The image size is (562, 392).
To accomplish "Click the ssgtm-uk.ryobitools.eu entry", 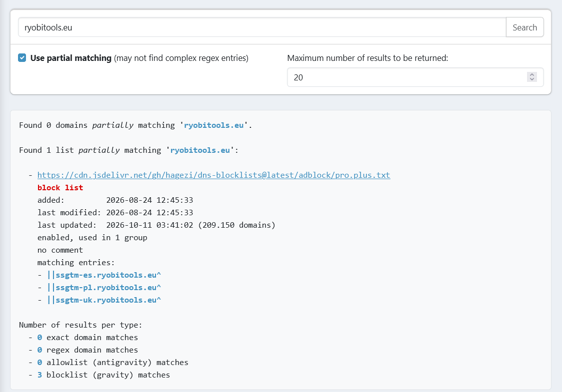I will click(104, 300).
